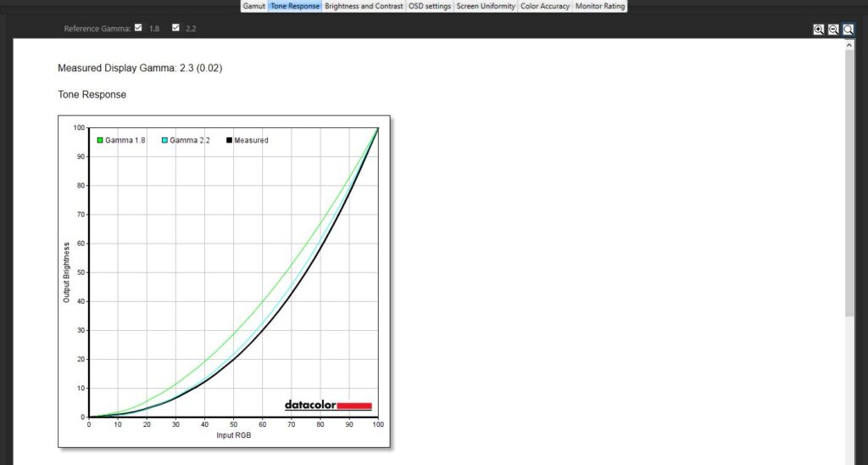Viewport: 868px width, 465px height.
Task: Switch to the Gamut tab
Action: point(253,6)
